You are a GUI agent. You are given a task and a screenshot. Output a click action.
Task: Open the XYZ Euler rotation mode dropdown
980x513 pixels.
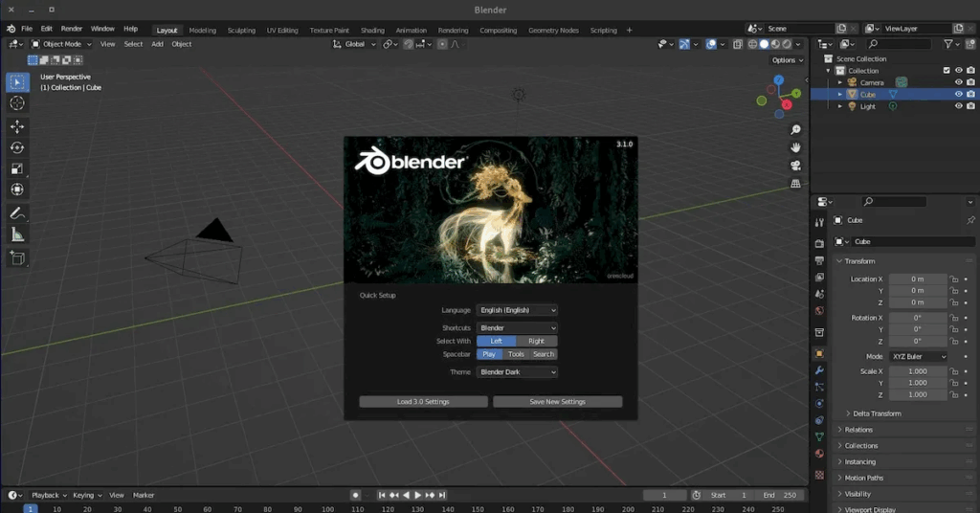pyautogui.click(x=918, y=357)
